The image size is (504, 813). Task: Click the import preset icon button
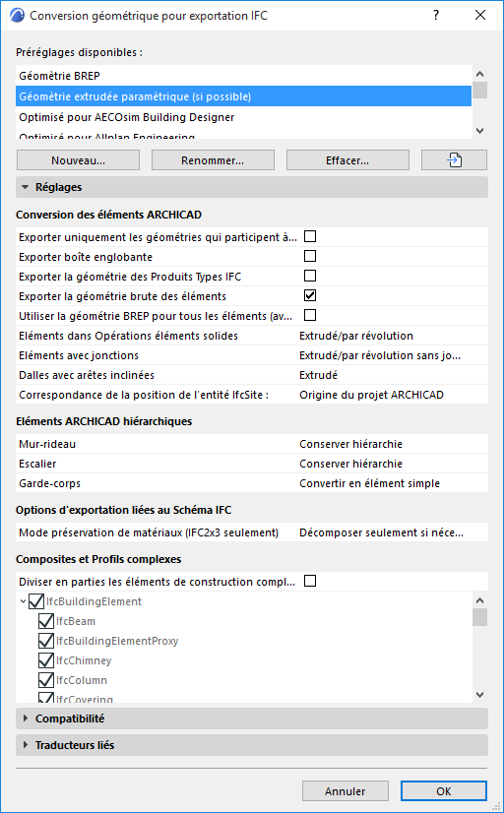point(454,160)
